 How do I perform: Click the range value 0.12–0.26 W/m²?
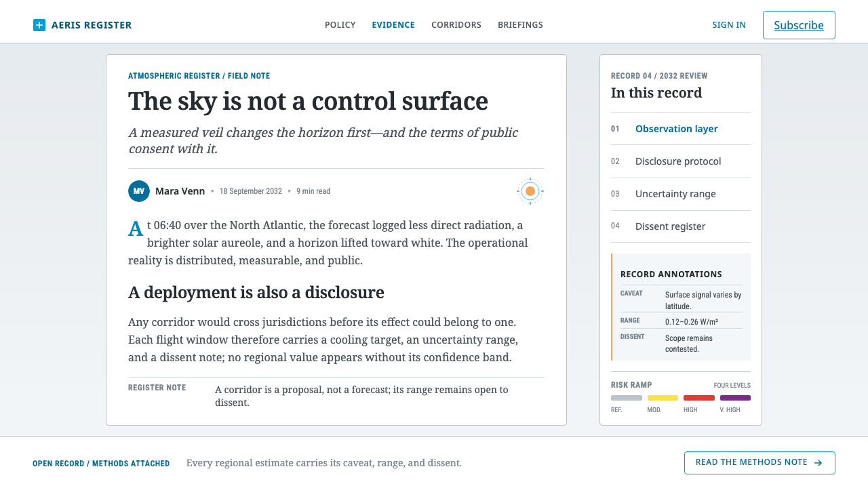692,322
